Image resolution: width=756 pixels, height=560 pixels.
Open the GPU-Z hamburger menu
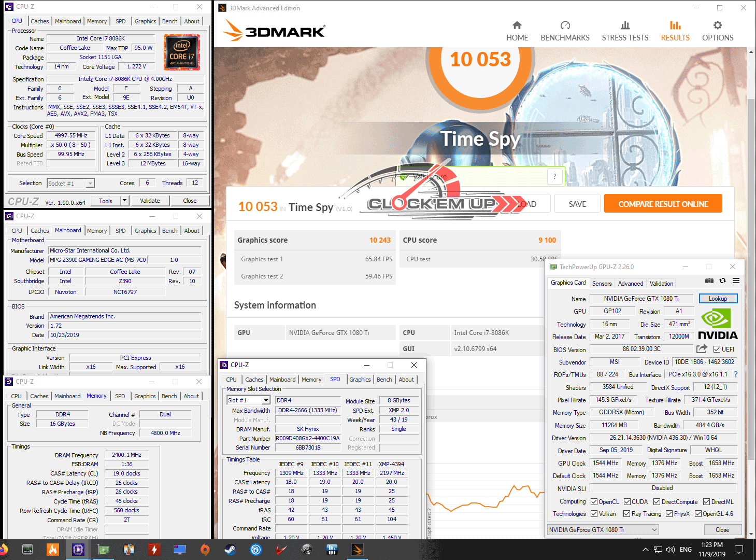736,281
